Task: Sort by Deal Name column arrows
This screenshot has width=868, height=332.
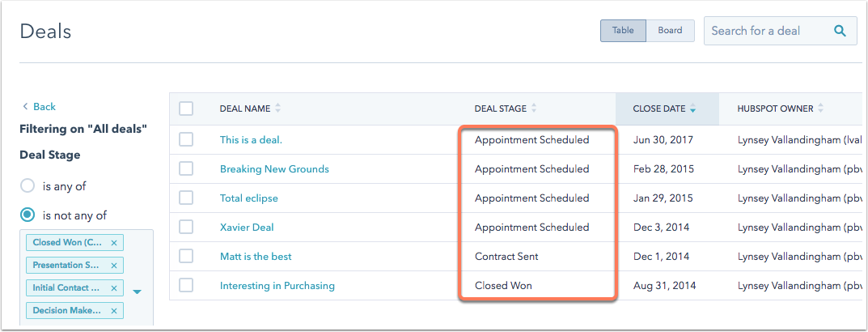Action: (278, 109)
